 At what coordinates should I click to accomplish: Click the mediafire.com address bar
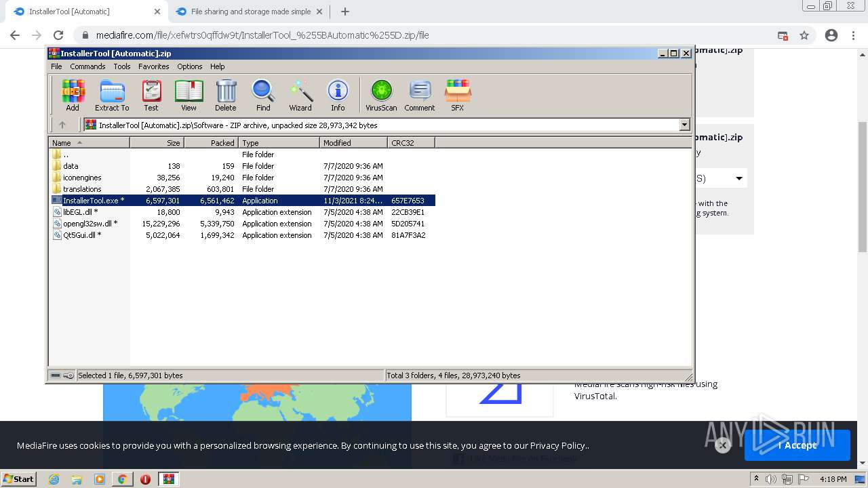[262, 35]
